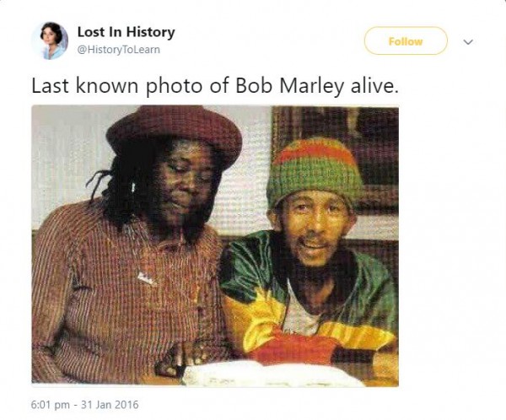
Task: Open the Lost In History profile avatar
Action: [x=50, y=41]
